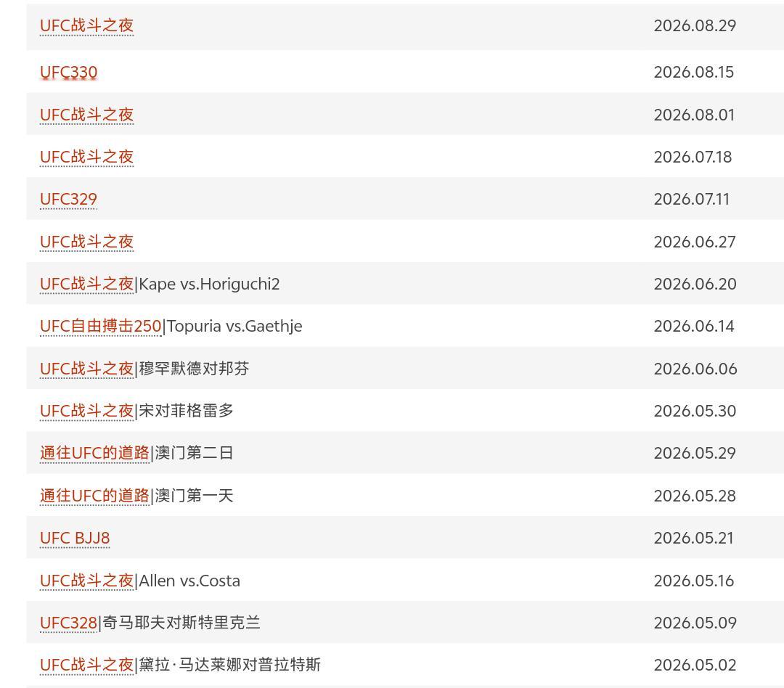Click the text Topuria vs.Gaethje
Screen dimensions: 784x688
pos(234,327)
